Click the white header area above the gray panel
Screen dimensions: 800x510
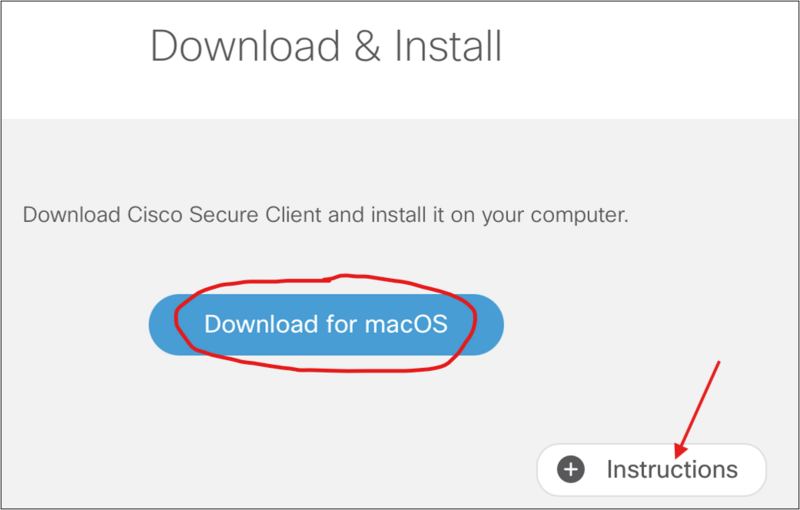pyautogui.click(x=650, y=60)
